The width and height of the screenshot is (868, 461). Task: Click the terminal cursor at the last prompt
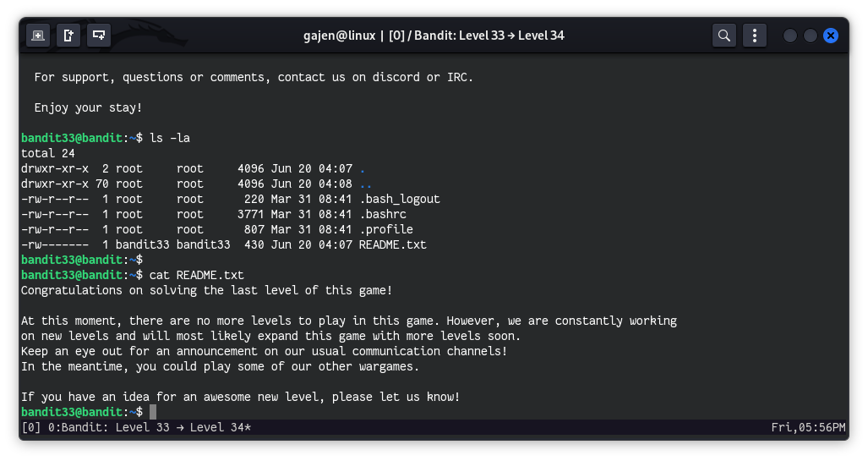tap(153, 412)
